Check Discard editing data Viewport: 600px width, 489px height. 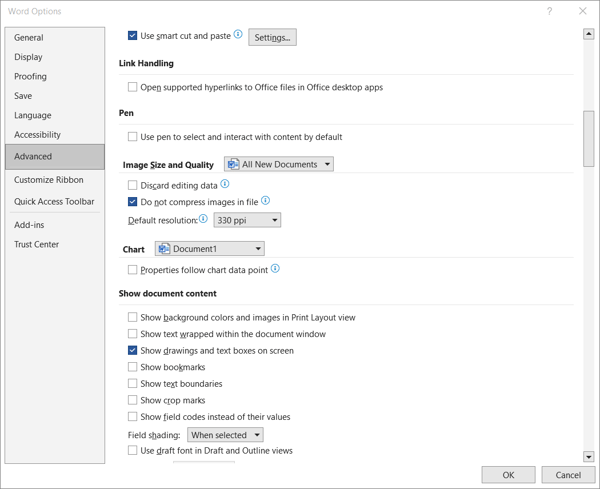pos(132,185)
